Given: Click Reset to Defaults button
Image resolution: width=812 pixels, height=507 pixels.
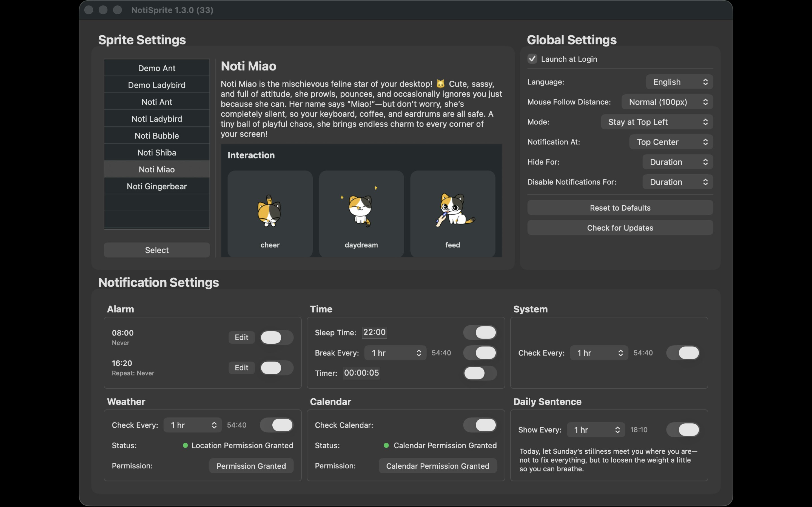Looking at the screenshot, I should [x=620, y=208].
